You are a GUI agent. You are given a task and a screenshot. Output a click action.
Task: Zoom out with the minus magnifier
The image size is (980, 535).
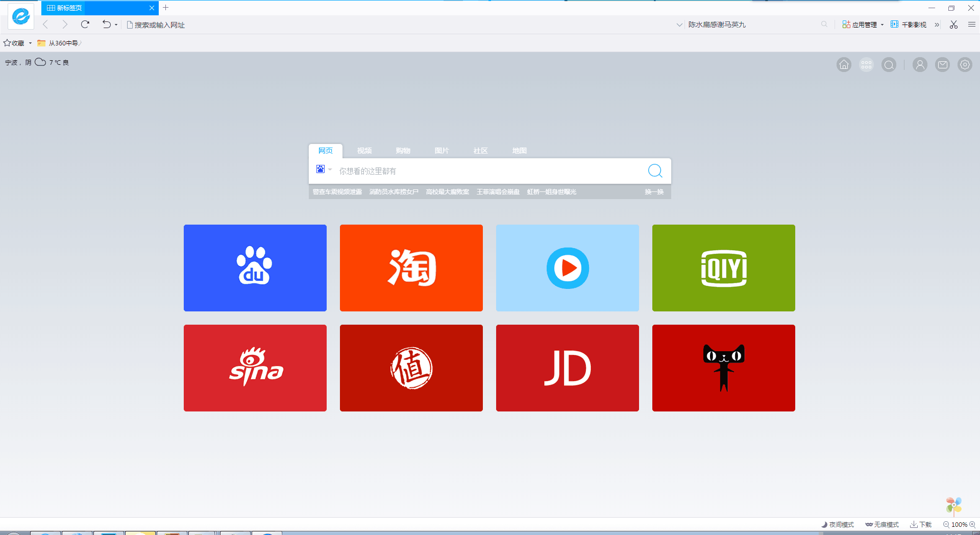tap(946, 525)
